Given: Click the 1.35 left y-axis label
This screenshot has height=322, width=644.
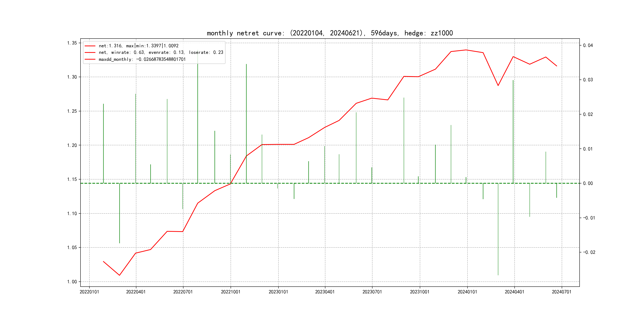Looking at the screenshot, I should coord(72,43).
